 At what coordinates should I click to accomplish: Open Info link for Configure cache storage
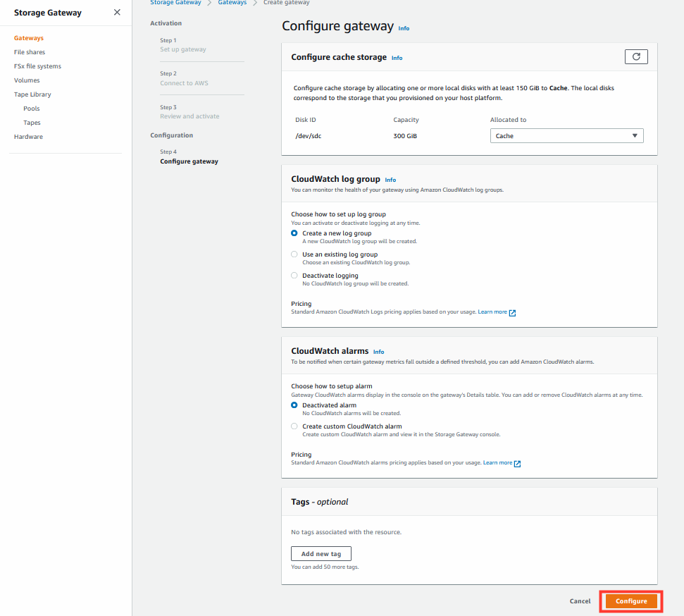click(397, 58)
